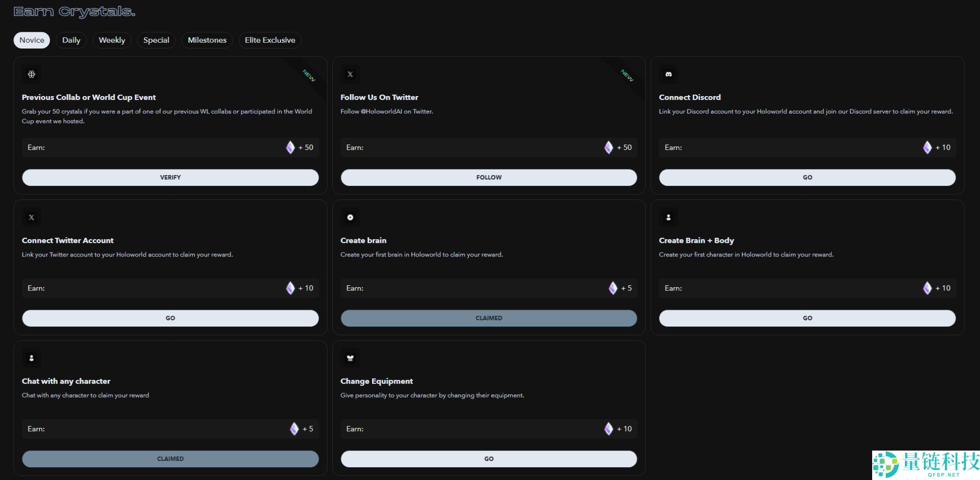
Task: Open the Weekly tab
Action: (112, 40)
